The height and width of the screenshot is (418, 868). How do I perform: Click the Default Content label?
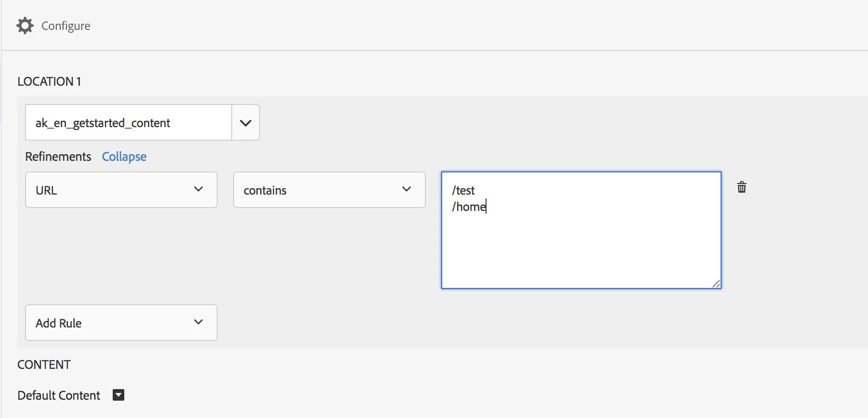point(59,395)
